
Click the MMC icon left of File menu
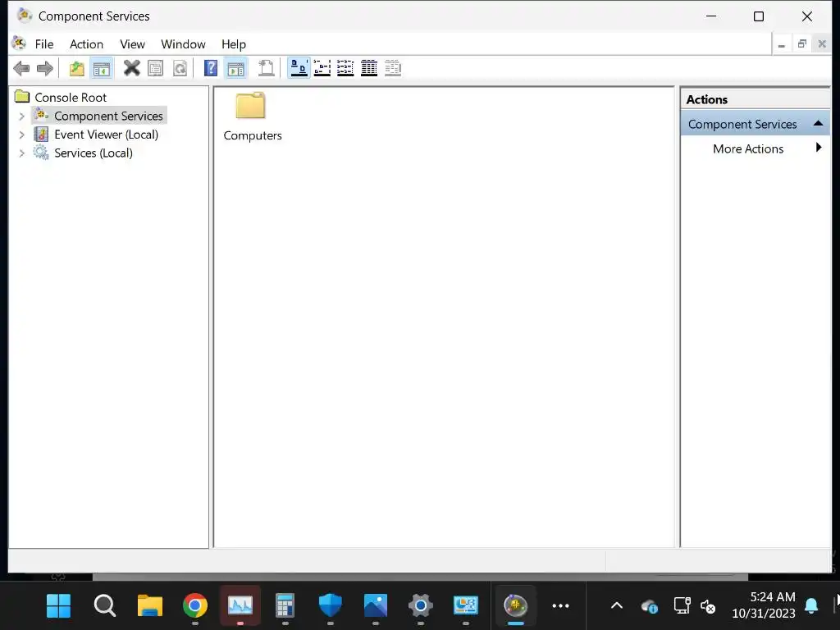pyautogui.click(x=20, y=43)
